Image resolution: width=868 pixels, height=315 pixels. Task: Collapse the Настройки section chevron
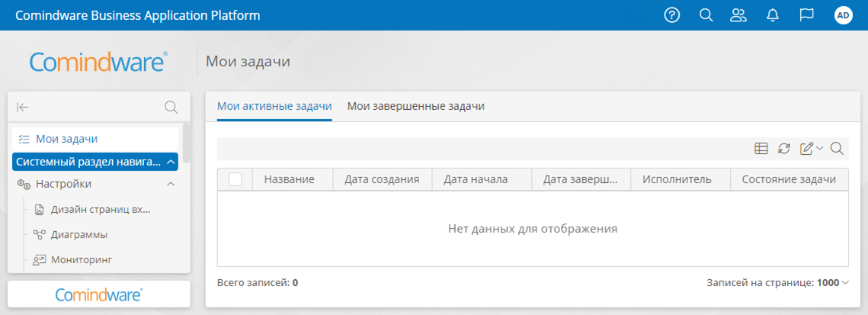[x=171, y=184]
